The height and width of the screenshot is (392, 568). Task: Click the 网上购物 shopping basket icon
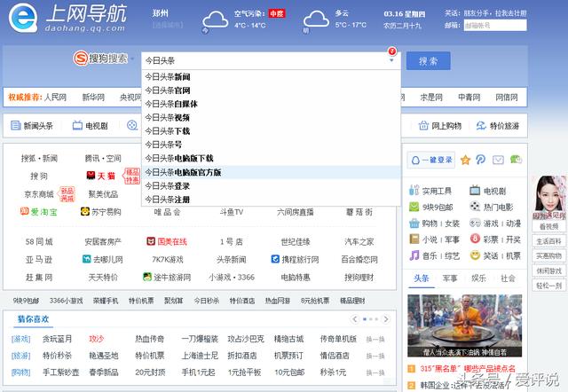[x=423, y=125]
